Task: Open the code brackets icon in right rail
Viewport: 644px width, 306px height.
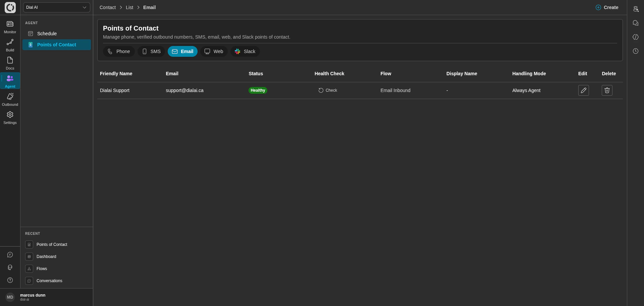Action: [636, 37]
